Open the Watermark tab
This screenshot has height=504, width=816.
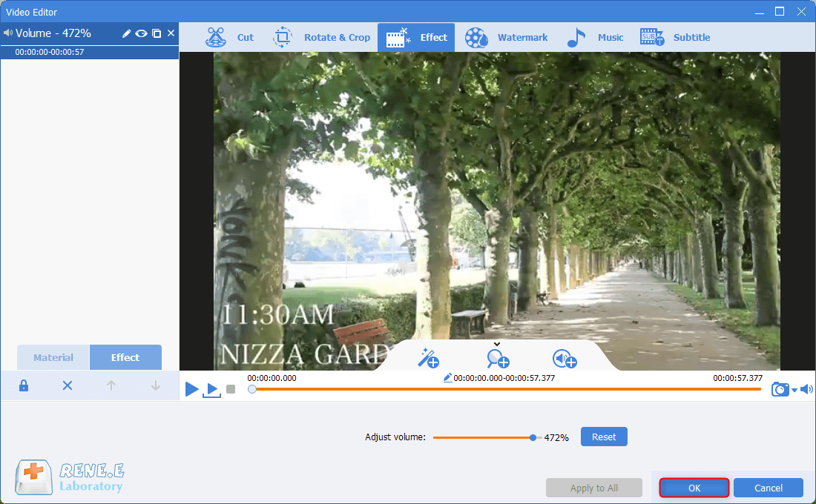click(x=506, y=38)
